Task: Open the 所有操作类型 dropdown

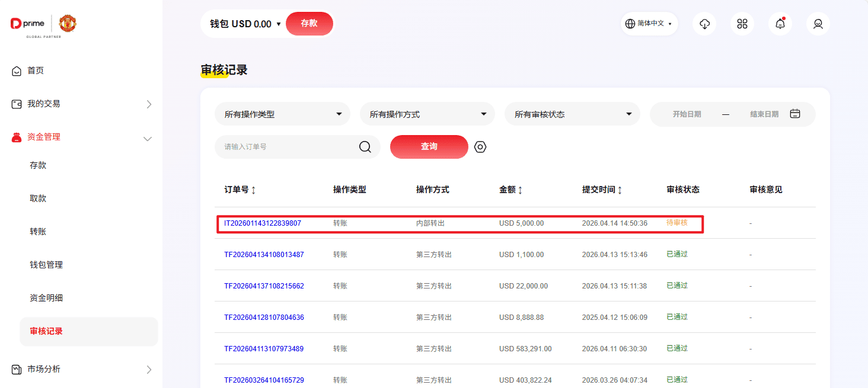Action: click(282, 114)
